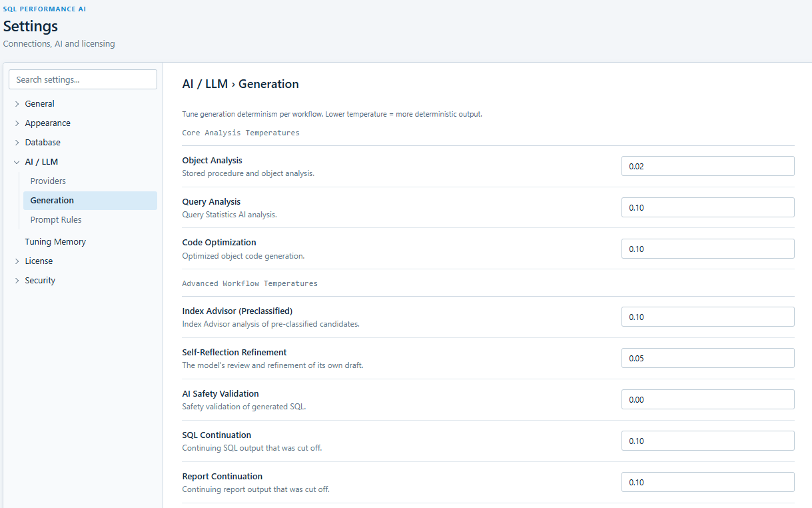The width and height of the screenshot is (812, 508).
Task: Click the 'Tune generation determinism per workflow' hint
Action: click(x=332, y=114)
